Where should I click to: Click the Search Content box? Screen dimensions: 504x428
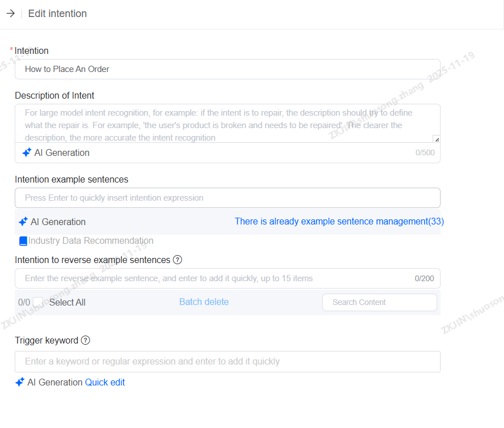[x=379, y=302]
